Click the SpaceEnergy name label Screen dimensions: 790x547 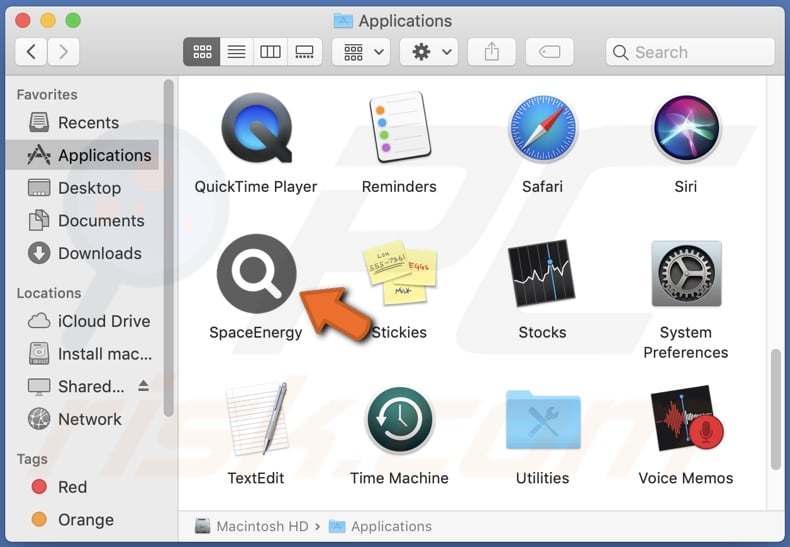pyautogui.click(x=256, y=332)
